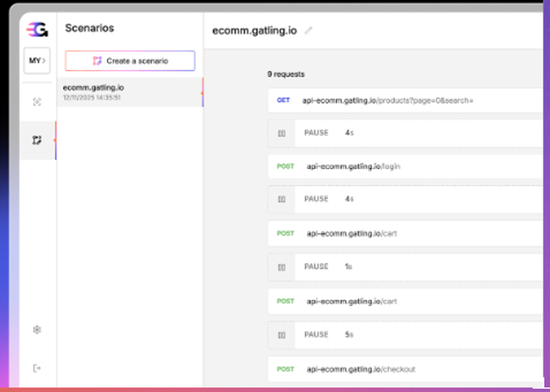This screenshot has height=392, width=550.
Task: Select the POST cart request step
Action: click(385, 233)
